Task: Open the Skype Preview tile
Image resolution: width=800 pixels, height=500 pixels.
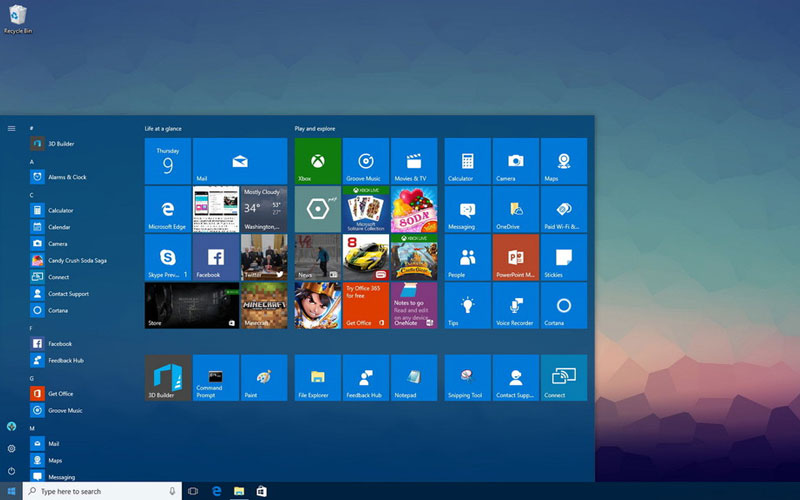Action: [168, 257]
